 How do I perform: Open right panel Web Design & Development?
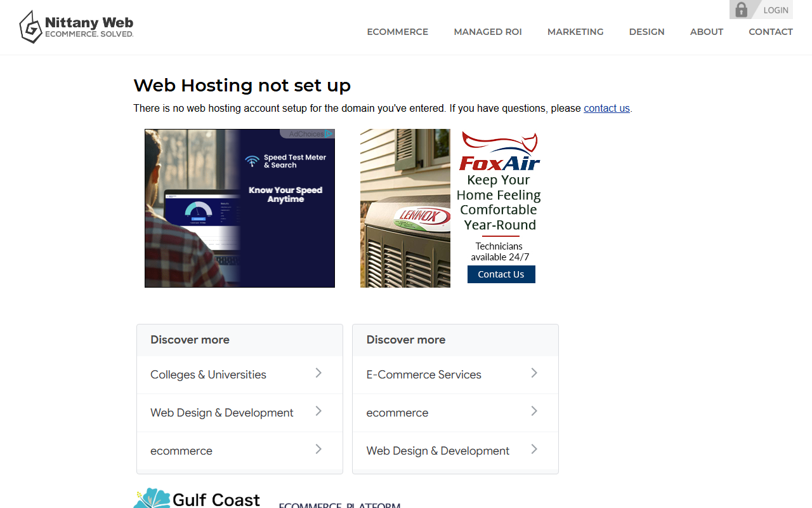click(x=438, y=451)
